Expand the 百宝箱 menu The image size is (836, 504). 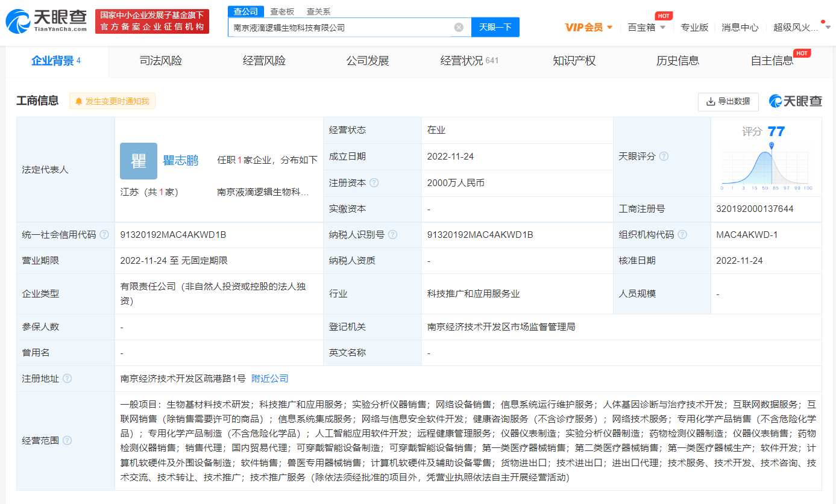(647, 27)
